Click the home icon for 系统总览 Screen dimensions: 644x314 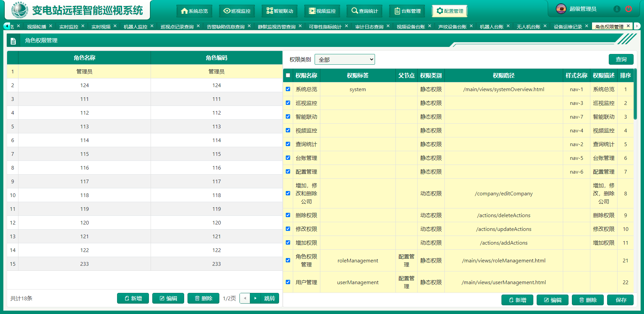184,11
